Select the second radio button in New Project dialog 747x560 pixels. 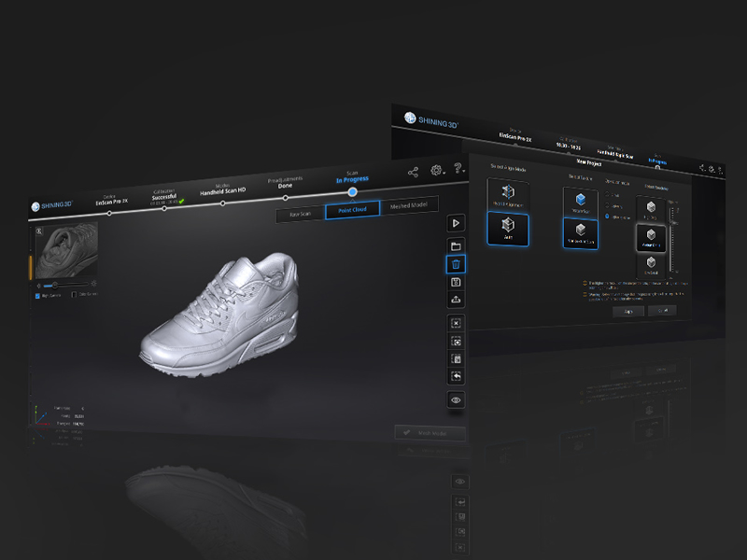click(607, 205)
